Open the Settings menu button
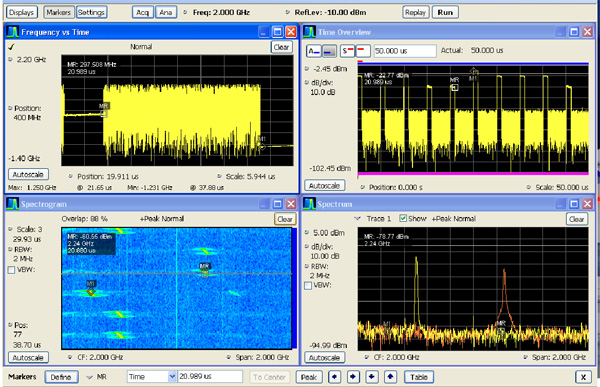 [x=91, y=13]
